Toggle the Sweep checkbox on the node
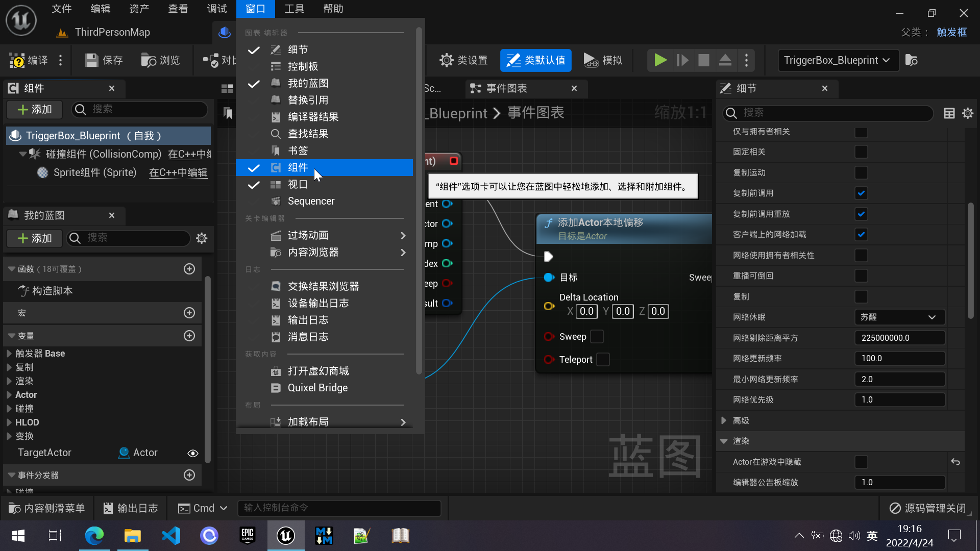Screen dimensions: 980x551 point(596,336)
